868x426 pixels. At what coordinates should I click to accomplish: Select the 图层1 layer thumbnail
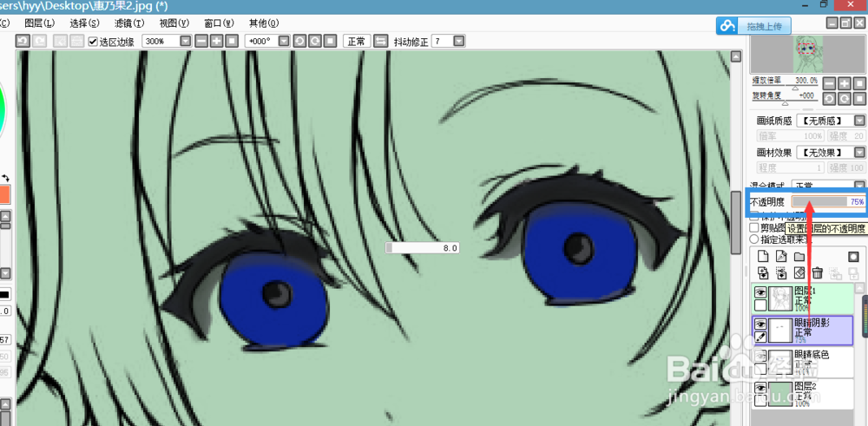coord(780,299)
